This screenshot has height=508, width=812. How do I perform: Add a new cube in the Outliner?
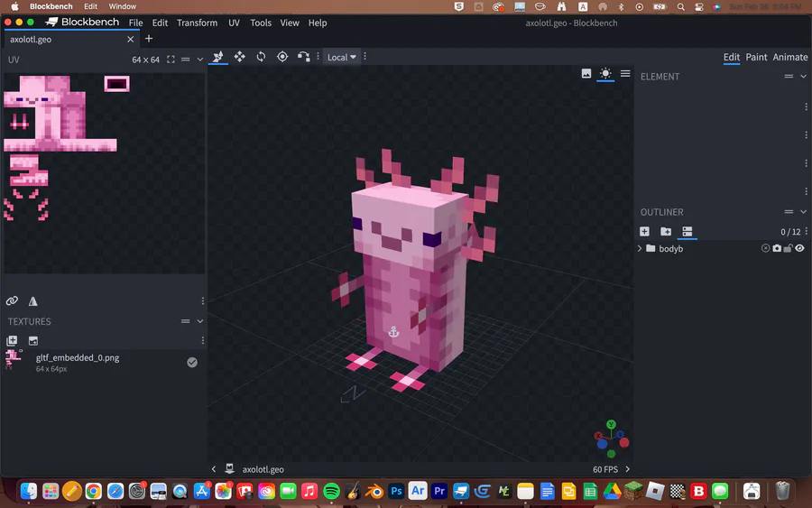coord(644,232)
